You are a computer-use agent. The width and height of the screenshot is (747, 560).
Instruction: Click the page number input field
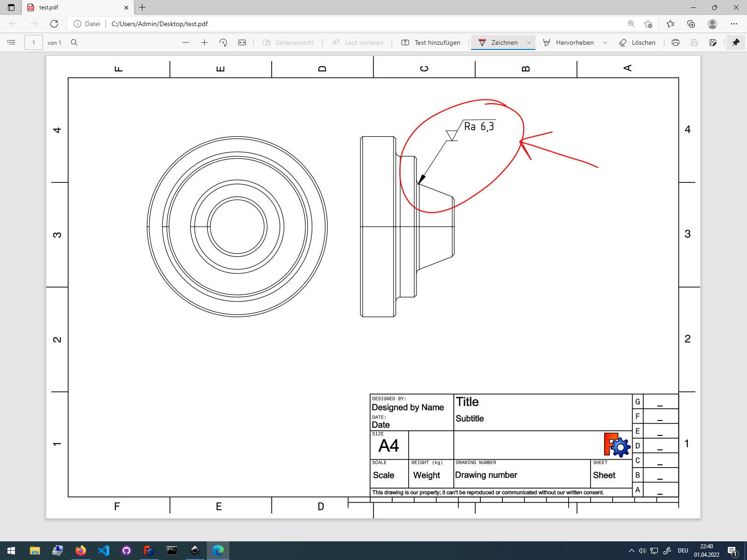point(33,42)
